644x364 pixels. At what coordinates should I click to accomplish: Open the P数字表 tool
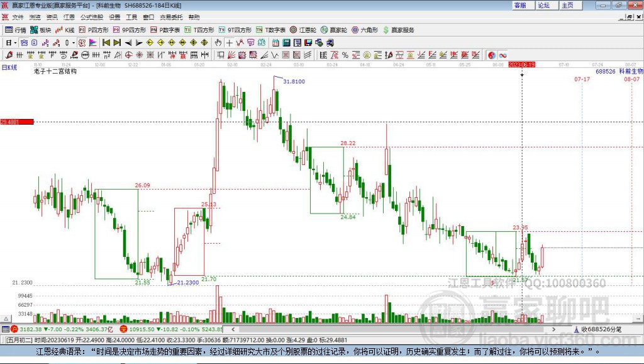(x=165, y=30)
